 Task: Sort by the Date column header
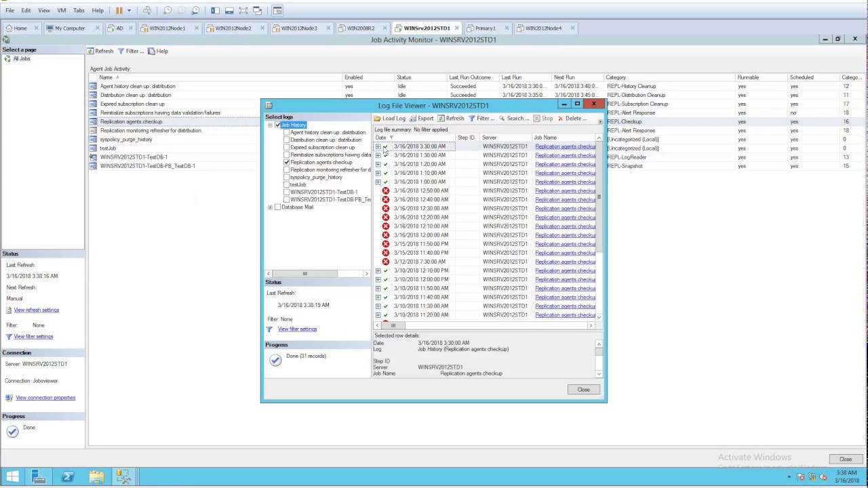(414, 138)
